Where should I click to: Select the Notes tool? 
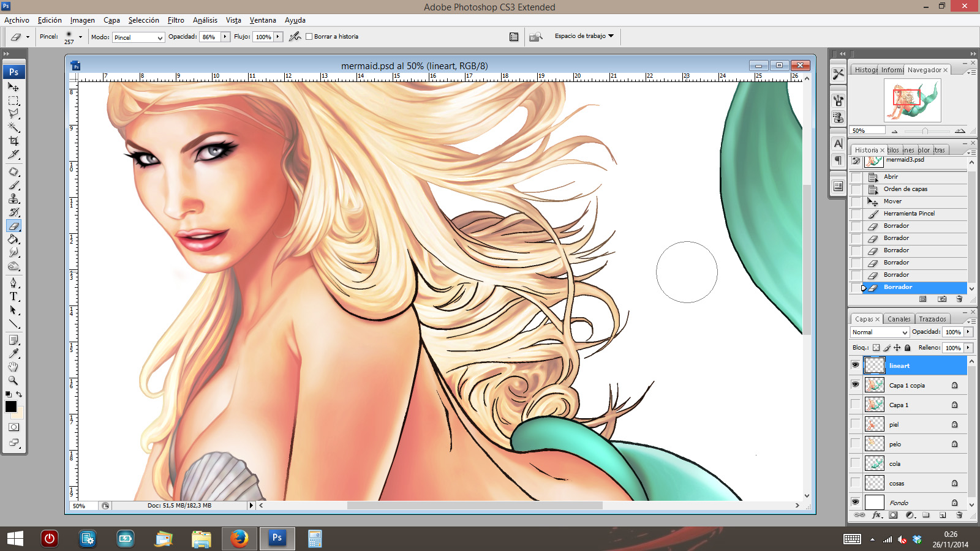tap(13, 340)
